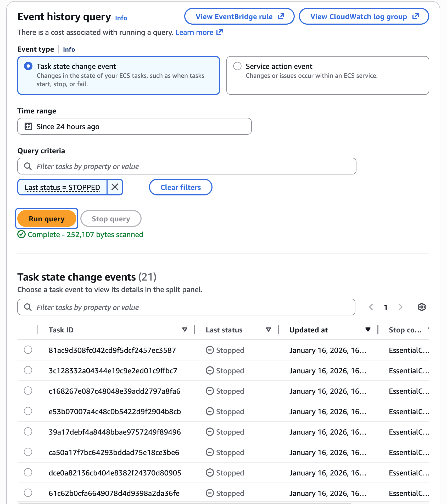Viewport: 447px width, 504px height.
Task: Open the Since 24 hours ago time range
Action: [x=134, y=127]
